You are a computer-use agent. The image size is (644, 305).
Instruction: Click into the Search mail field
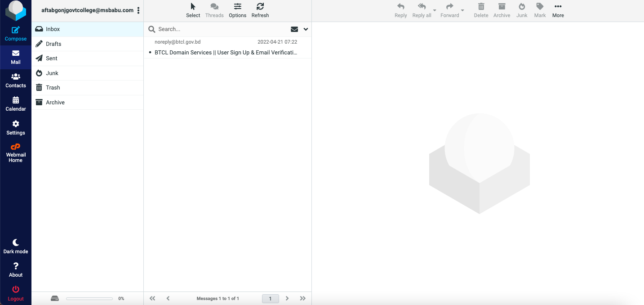(222, 29)
